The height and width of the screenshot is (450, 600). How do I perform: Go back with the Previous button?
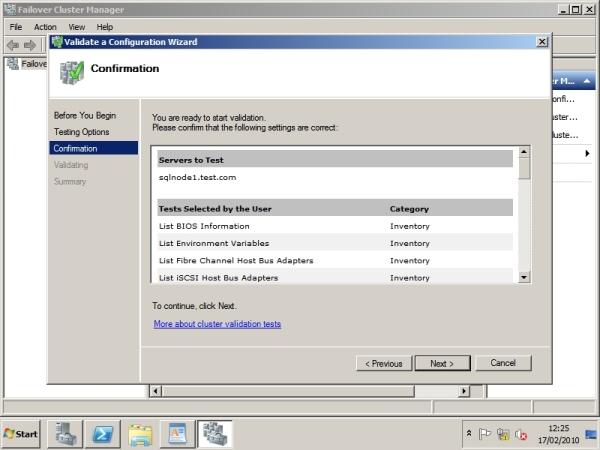coord(384,363)
